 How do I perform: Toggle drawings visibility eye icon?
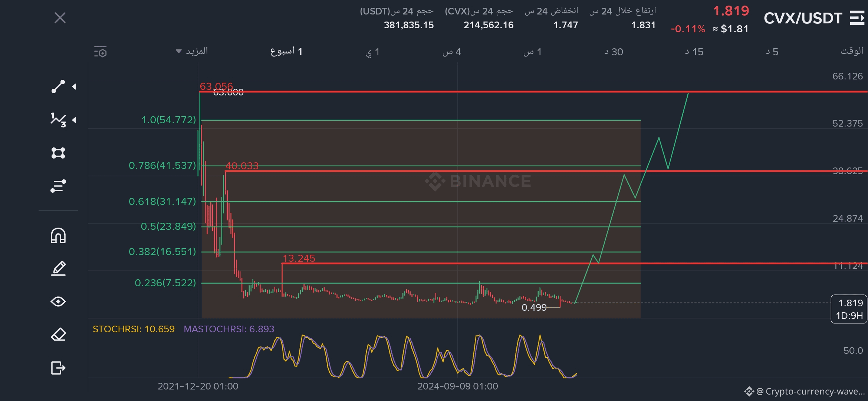[58, 301]
